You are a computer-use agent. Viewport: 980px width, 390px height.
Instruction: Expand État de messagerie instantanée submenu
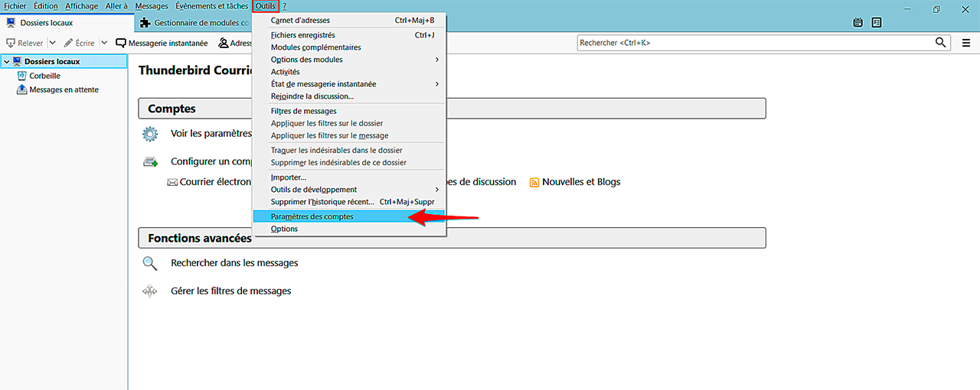click(437, 84)
